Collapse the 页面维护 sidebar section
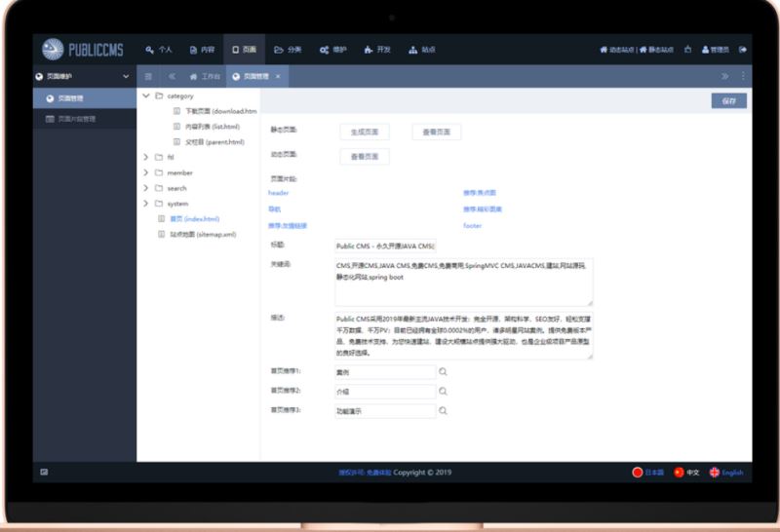The image size is (780, 532). pyautogui.click(x=126, y=76)
